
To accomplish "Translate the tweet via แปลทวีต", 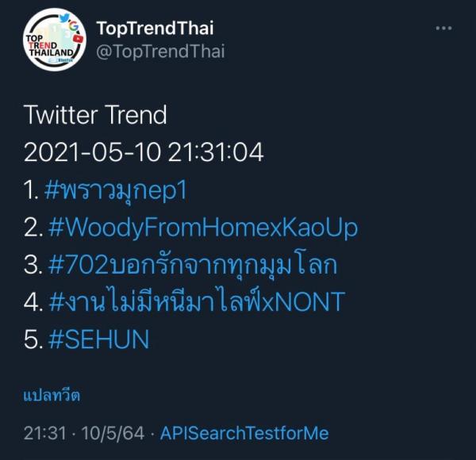I will pyautogui.click(x=52, y=396).
